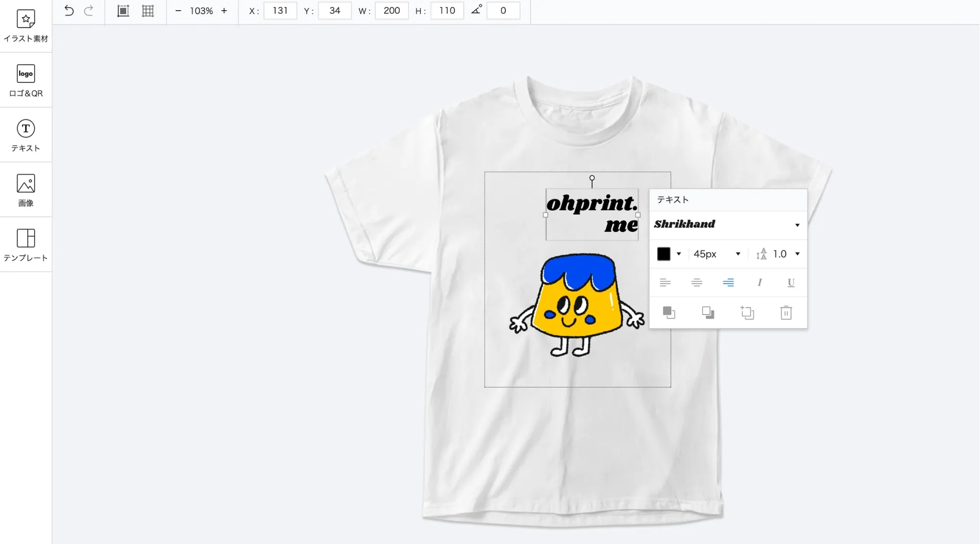Viewport: 980px width, 544px height.
Task: Click the undo arrow icon
Action: [x=69, y=11]
